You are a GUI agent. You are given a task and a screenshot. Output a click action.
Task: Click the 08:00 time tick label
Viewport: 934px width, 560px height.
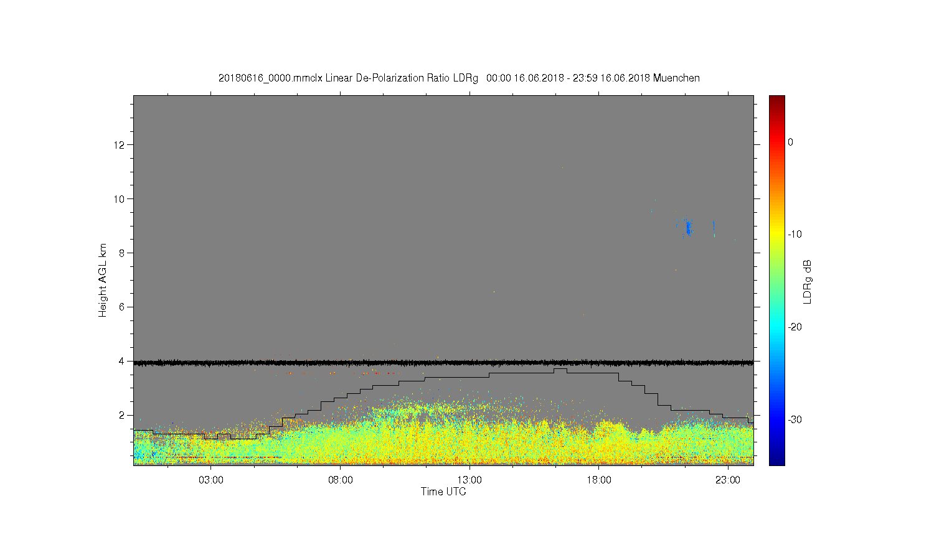click(341, 480)
